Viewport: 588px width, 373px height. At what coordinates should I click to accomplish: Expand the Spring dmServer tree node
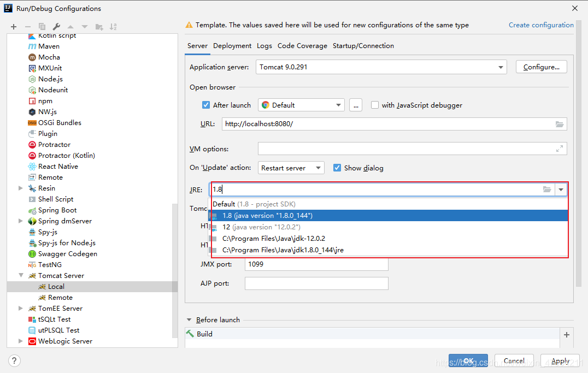click(x=21, y=221)
